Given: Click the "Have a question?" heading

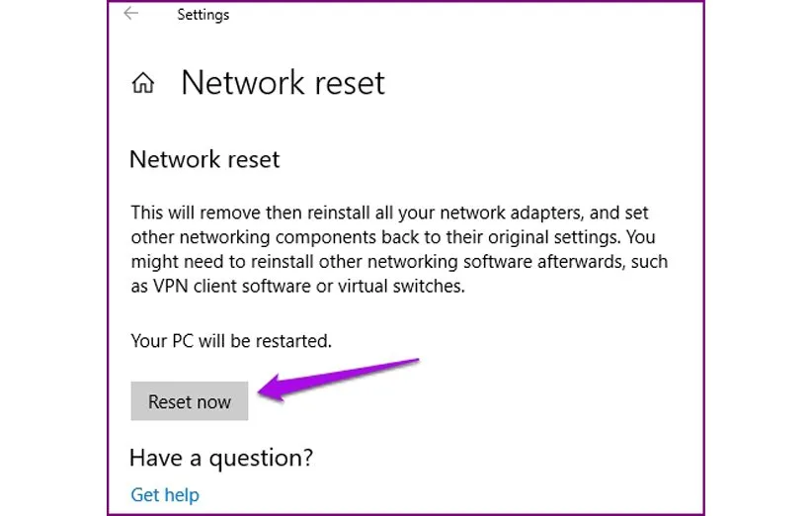Looking at the screenshot, I should [221, 458].
